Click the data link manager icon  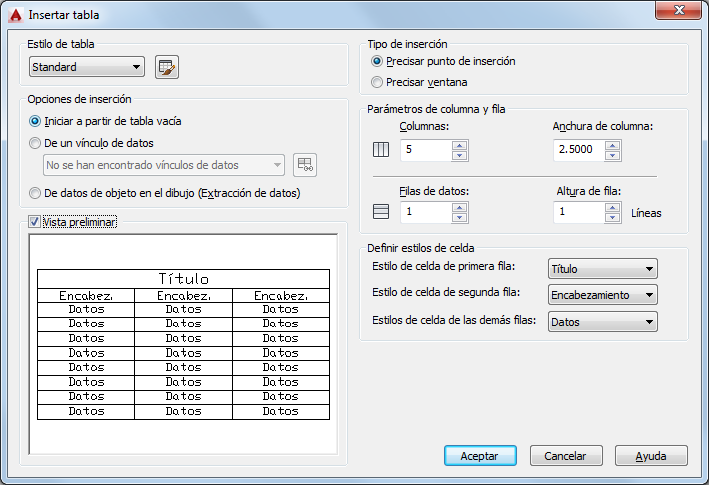pos(305,165)
